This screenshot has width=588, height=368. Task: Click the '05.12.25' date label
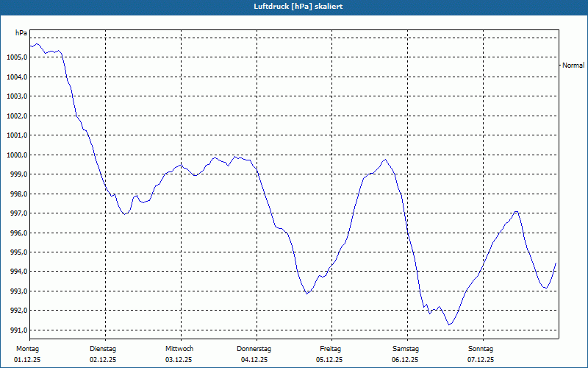pos(329,360)
